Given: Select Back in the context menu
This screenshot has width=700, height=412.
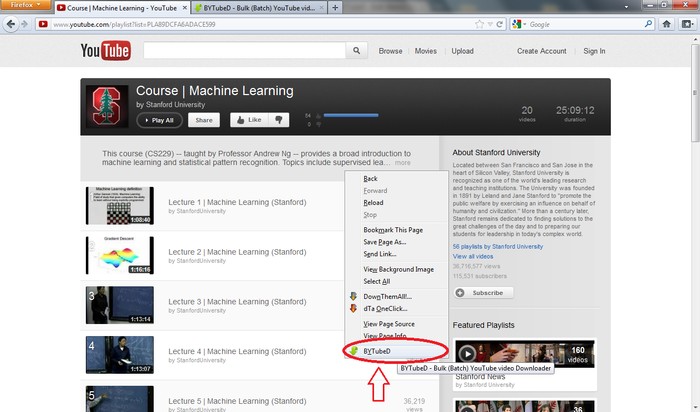Looking at the screenshot, I should point(370,179).
